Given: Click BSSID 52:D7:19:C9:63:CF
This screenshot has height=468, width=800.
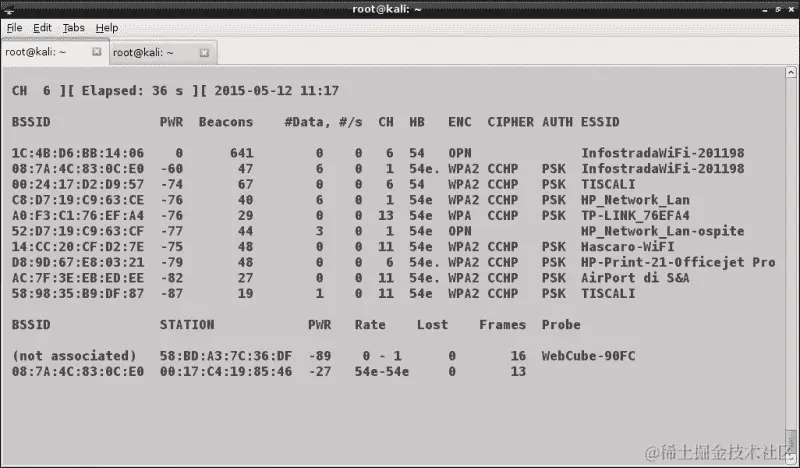Looking at the screenshot, I should [x=78, y=231].
